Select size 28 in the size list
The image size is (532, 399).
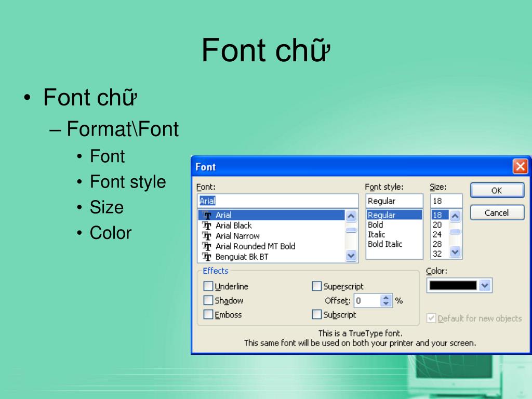click(440, 244)
